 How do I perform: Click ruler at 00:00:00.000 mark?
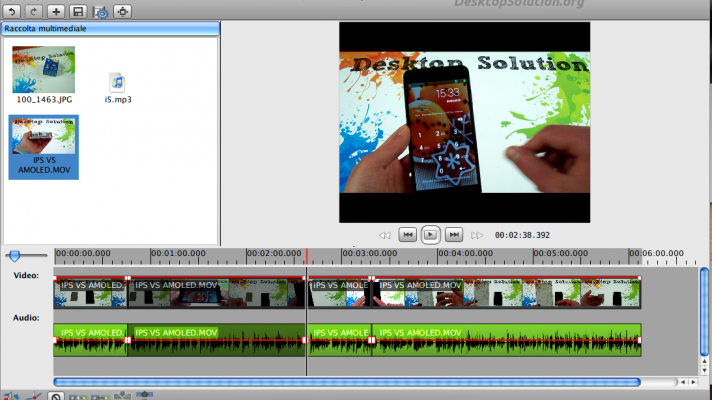pyautogui.click(x=83, y=253)
